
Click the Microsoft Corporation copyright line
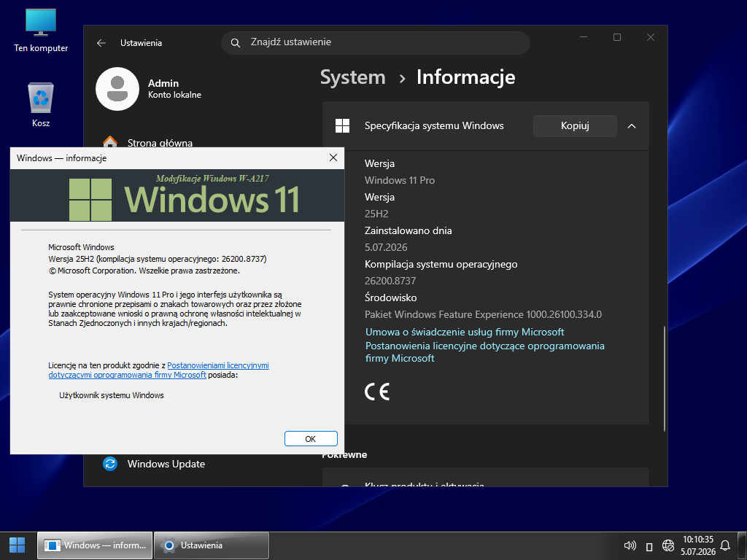(144, 271)
